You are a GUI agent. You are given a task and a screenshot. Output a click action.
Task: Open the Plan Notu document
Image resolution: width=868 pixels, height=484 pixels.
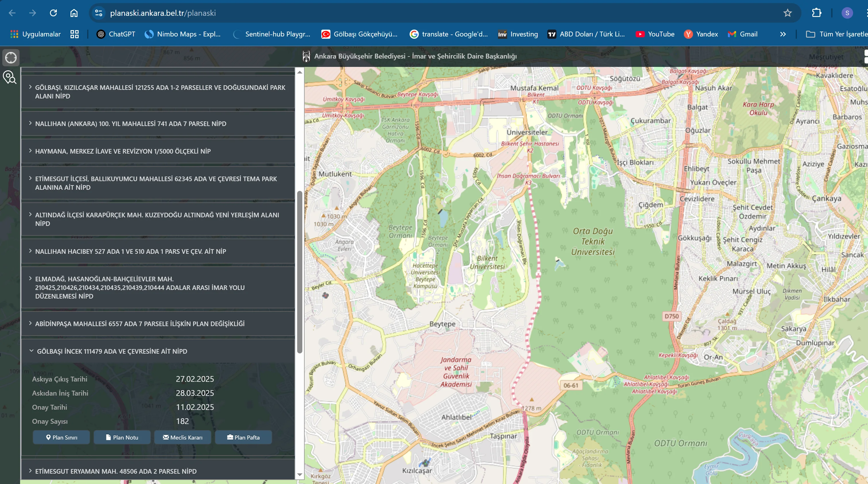pos(122,437)
